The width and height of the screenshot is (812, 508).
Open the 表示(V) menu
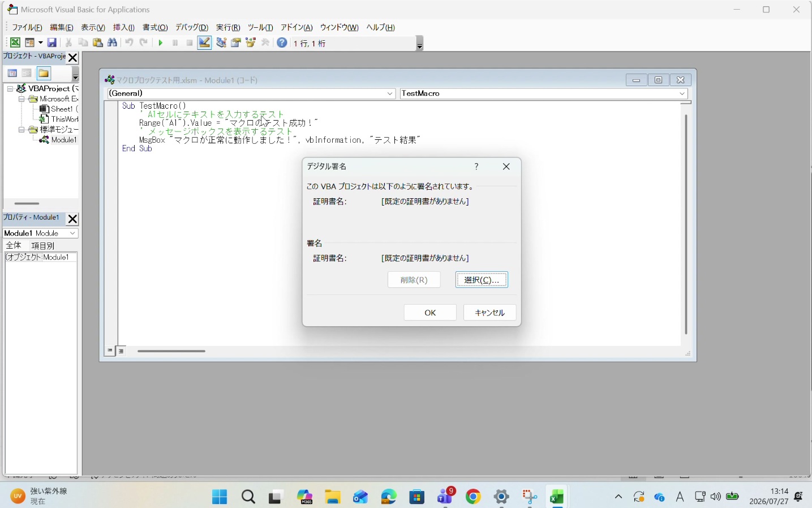pos(93,27)
